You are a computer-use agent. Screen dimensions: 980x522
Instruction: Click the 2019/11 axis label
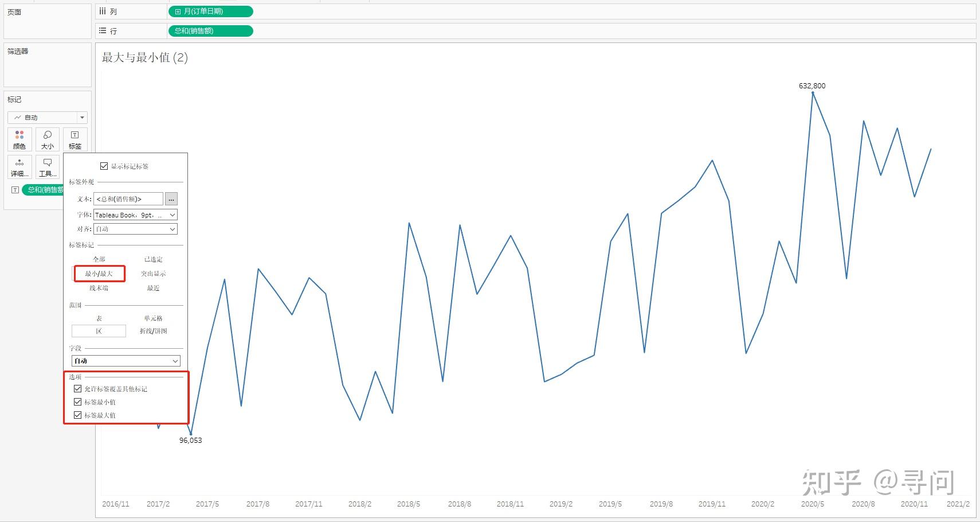click(x=712, y=504)
